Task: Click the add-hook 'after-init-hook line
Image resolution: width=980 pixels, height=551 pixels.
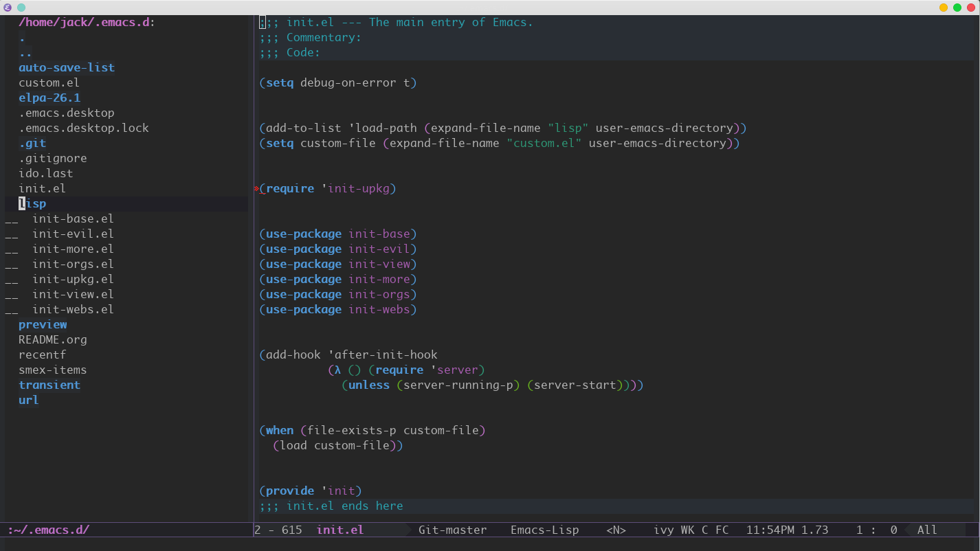Action: coord(348,355)
